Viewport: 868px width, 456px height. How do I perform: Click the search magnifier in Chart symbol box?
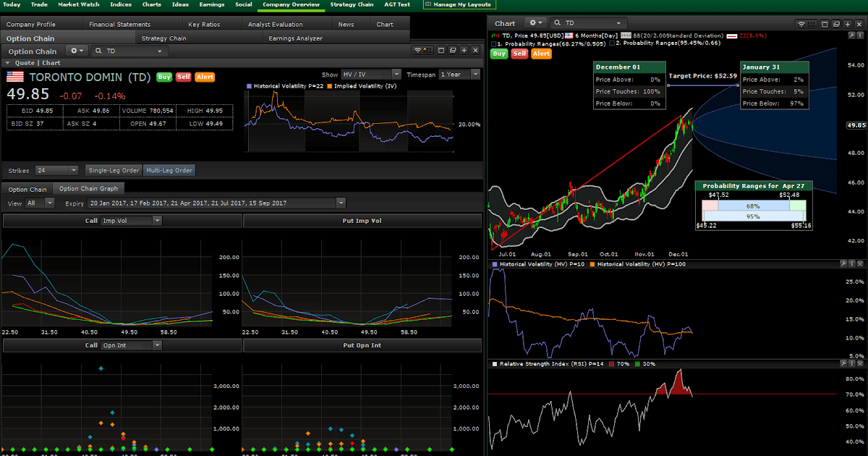click(557, 23)
